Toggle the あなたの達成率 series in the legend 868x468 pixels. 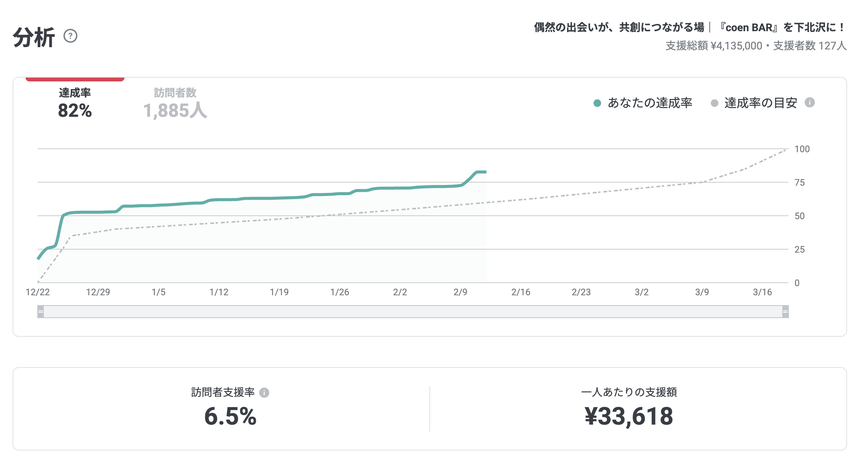tap(651, 103)
